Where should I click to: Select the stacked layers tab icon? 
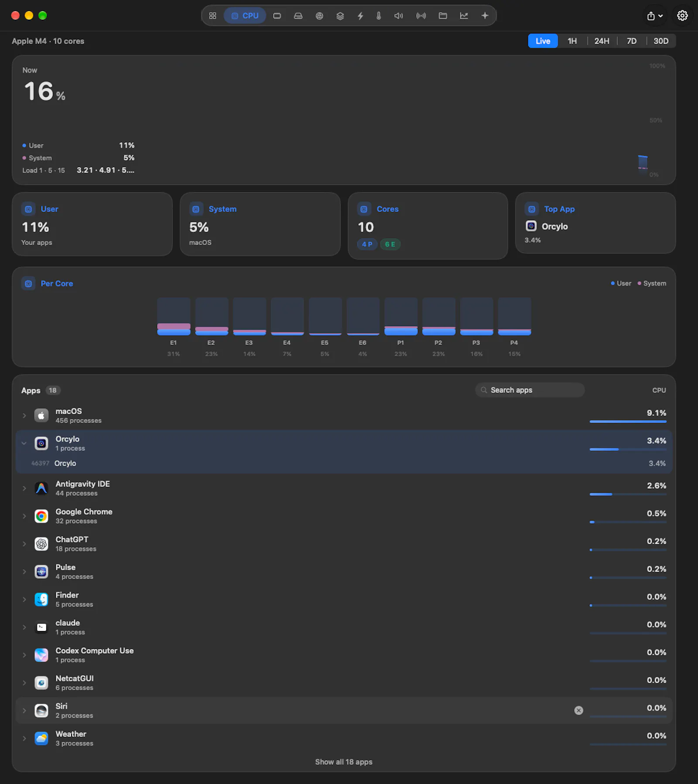coord(340,16)
